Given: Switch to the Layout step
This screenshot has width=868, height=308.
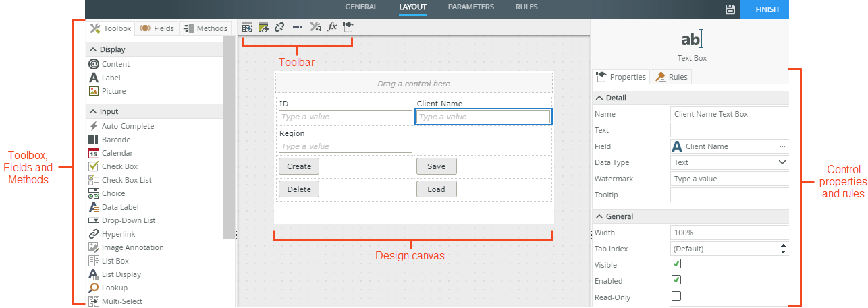Looking at the screenshot, I should pos(412,7).
